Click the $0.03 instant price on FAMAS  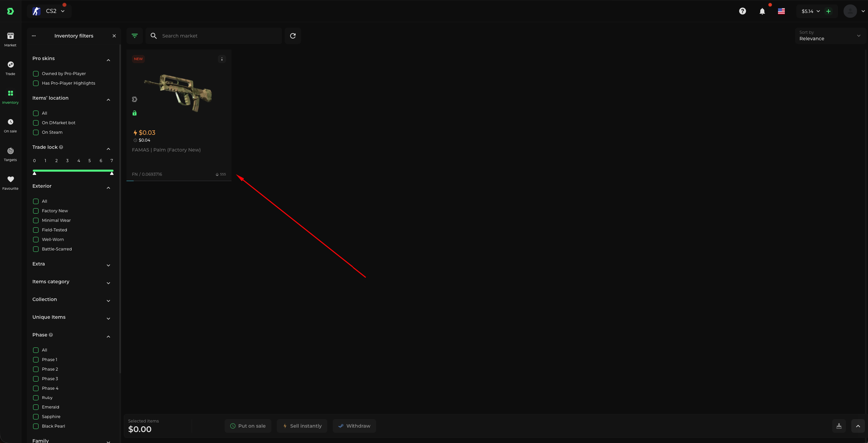coord(147,132)
